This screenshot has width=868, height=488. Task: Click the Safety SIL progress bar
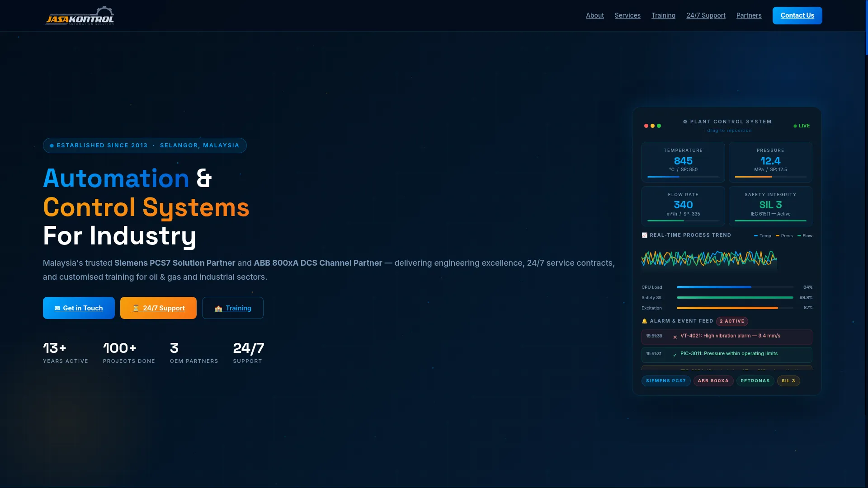(735, 297)
